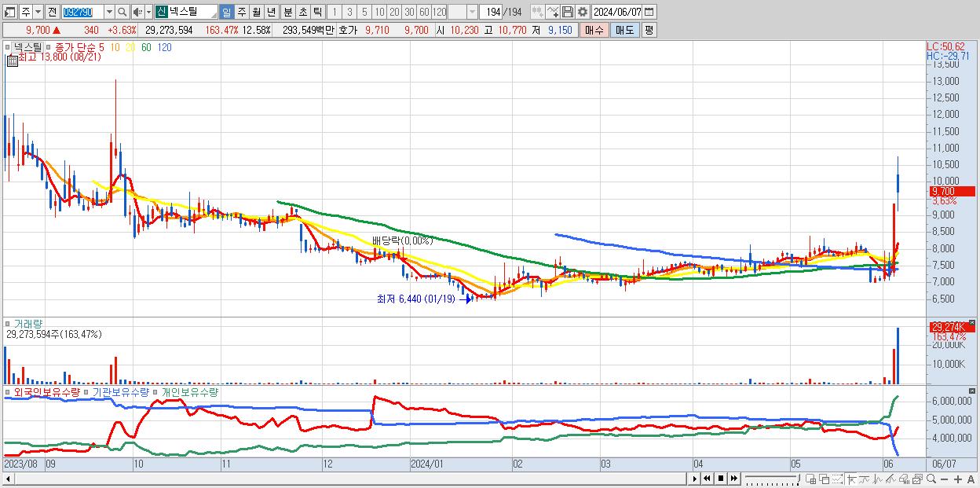Click the grid-layout window icon in bottom toolbar
Screen dimensions: 980x488
pos(811,479)
